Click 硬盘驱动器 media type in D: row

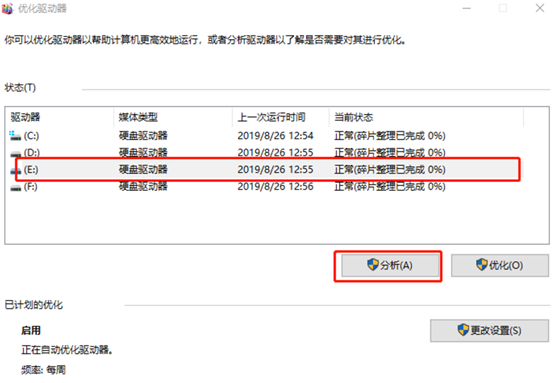pyautogui.click(x=143, y=153)
